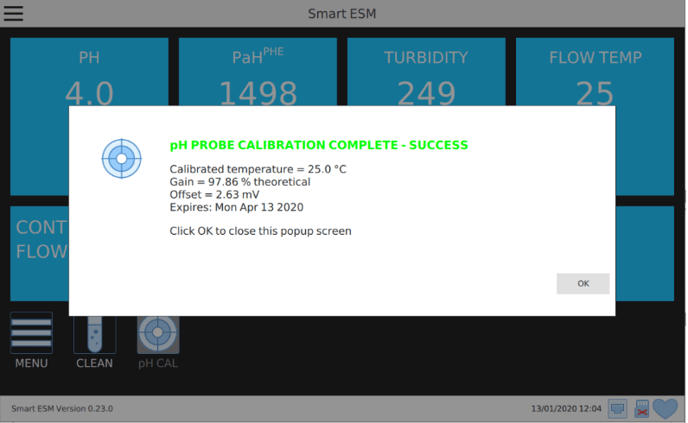Select the TURBIDITY reading tile
Screen dimensions: 688x423
[426, 72]
